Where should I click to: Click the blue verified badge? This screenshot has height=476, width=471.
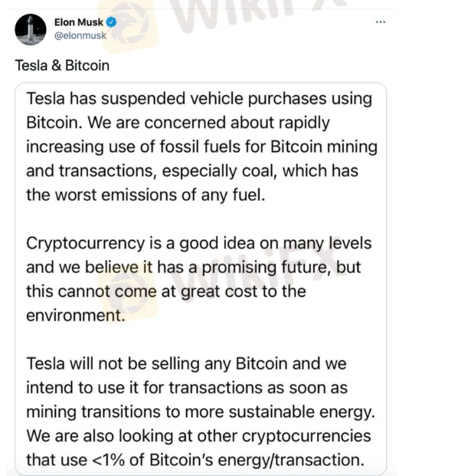click(x=112, y=22)
